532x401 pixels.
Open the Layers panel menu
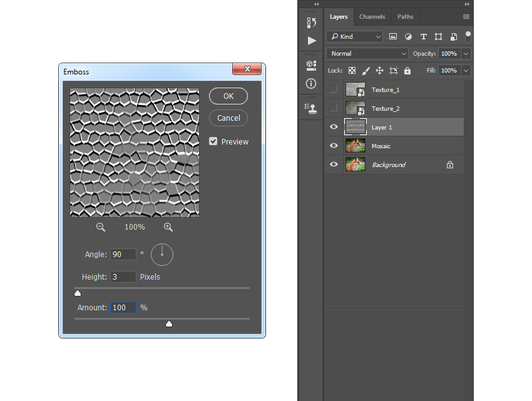(x=466, y=17)
